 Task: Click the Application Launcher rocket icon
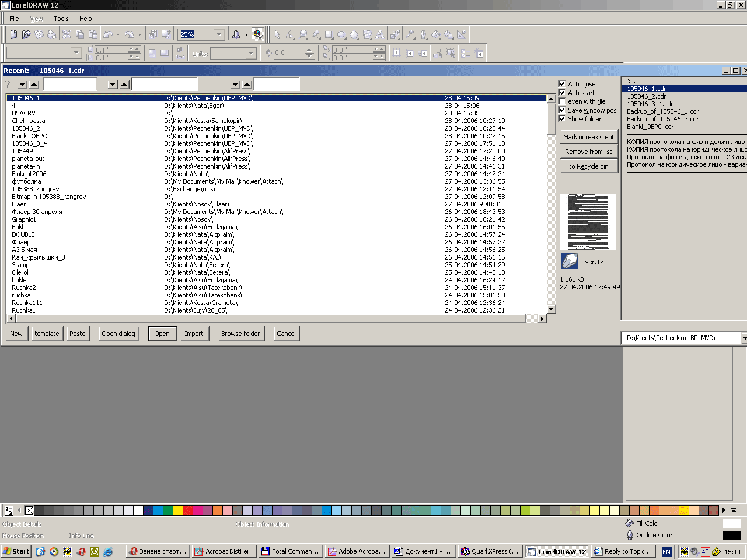point(236,34)
